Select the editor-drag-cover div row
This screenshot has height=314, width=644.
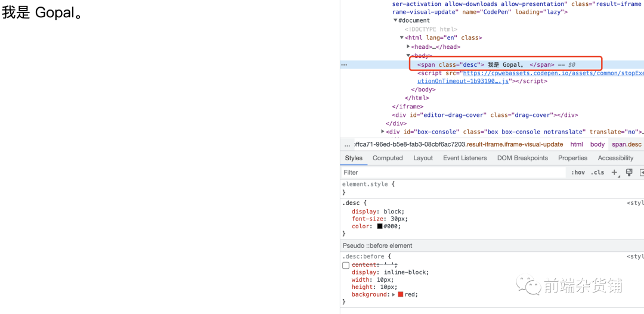coord(485,115)
